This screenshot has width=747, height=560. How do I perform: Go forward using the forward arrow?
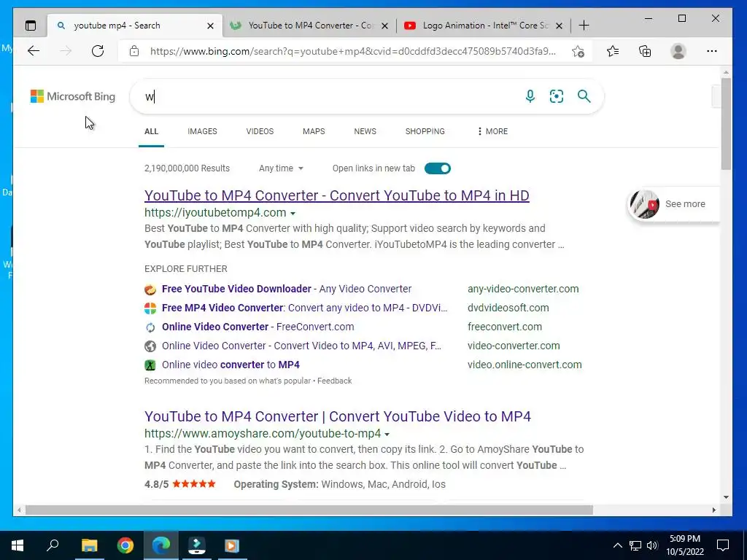pyautogui.click(x=66, y=51)
